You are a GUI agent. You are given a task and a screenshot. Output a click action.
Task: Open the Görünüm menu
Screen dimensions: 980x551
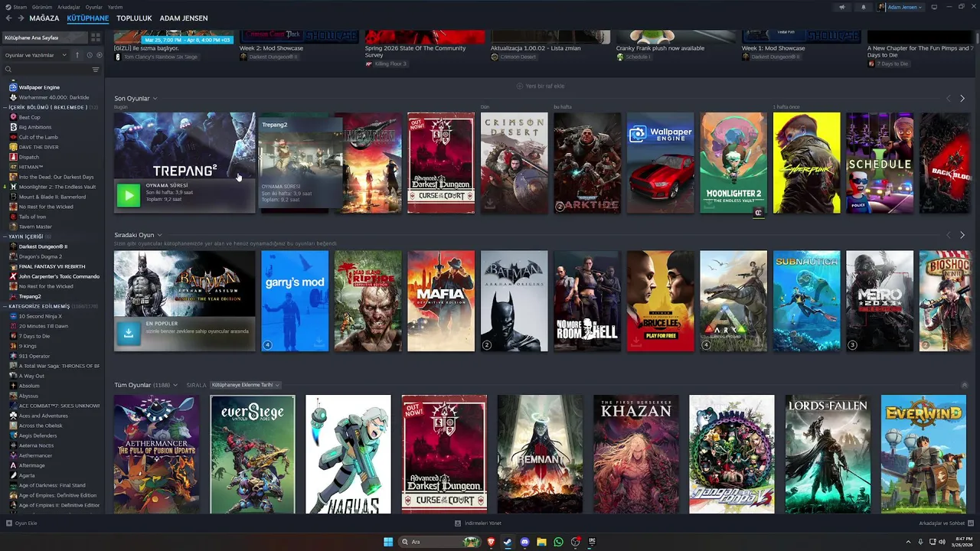coord(42,7)
